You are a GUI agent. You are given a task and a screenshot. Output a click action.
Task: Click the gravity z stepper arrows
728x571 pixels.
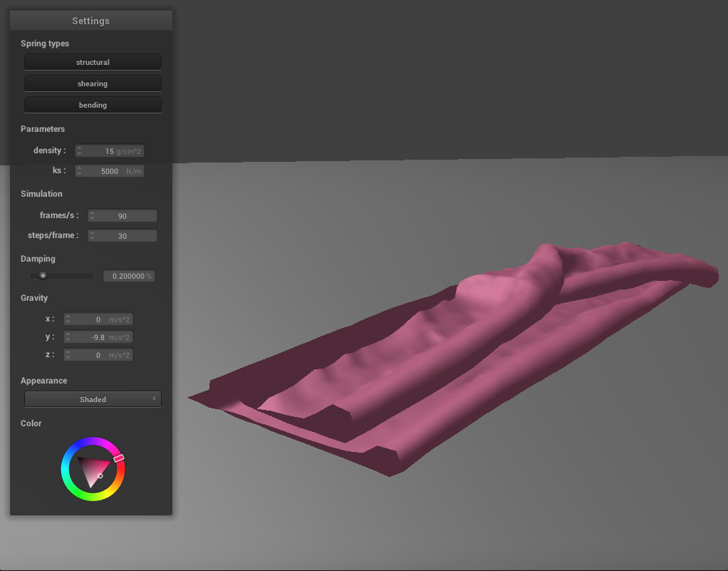pos(68,355)
